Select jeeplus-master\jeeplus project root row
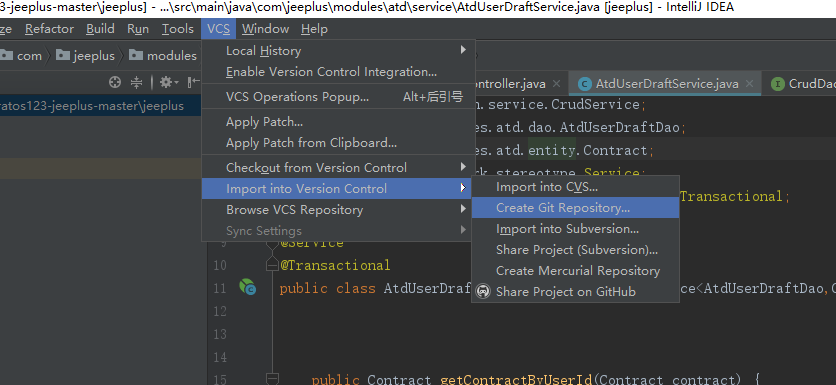Screen dimensions: 836x385 [x=101, y=106]
